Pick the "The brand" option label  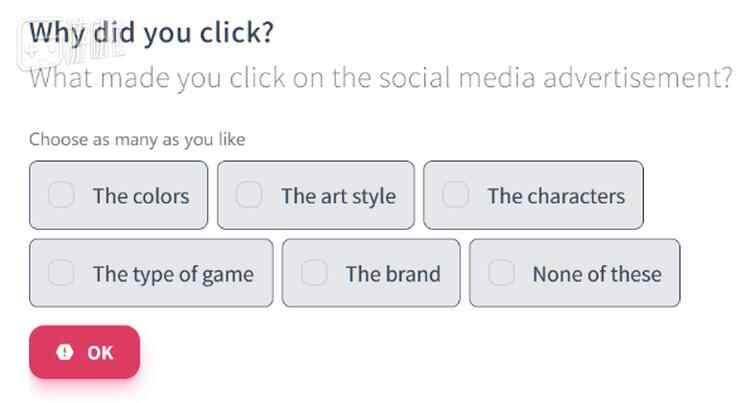393,274
